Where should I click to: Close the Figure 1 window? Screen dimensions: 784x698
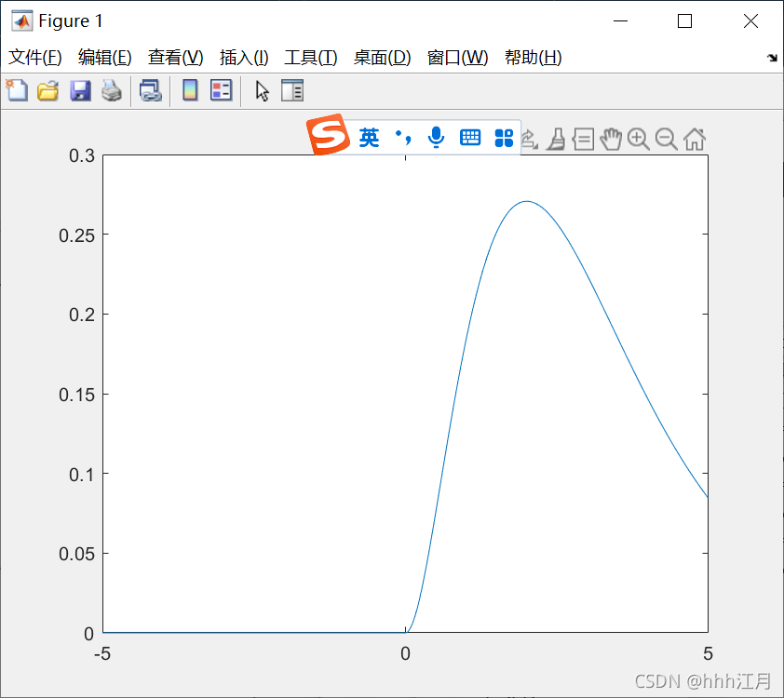750,21
